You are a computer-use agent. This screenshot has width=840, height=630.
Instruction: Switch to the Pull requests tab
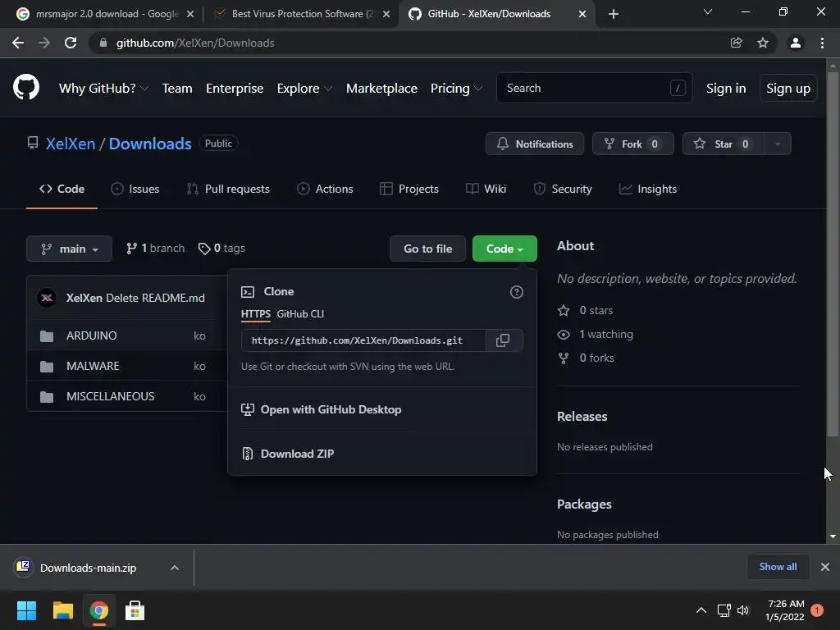point(228,189)
